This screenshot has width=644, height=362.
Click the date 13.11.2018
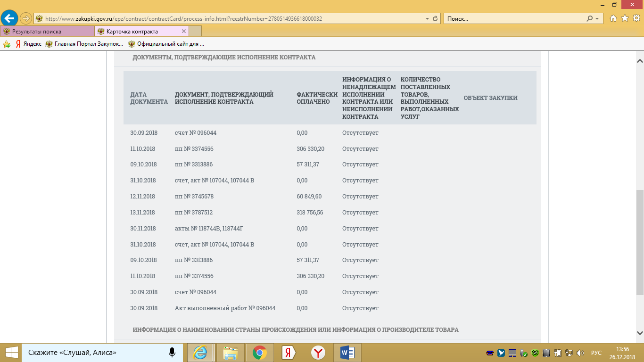coord(143,213)
